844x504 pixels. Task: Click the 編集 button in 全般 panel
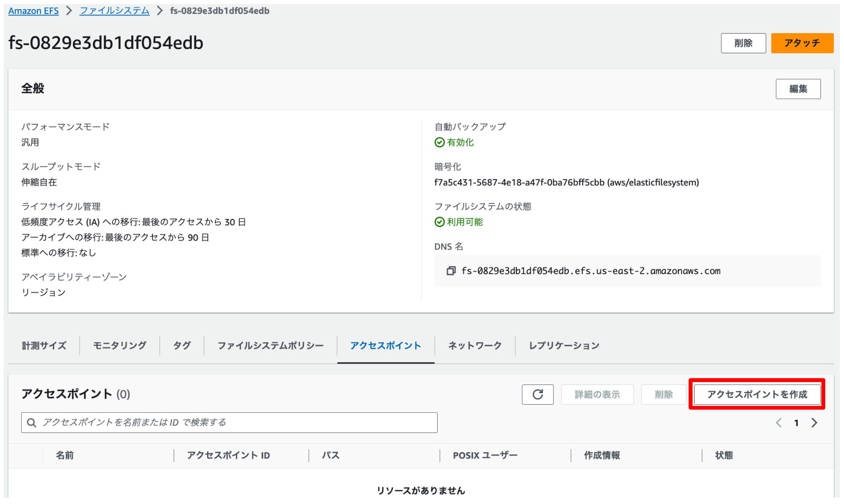pyautogui.click(x=798, y=89)
